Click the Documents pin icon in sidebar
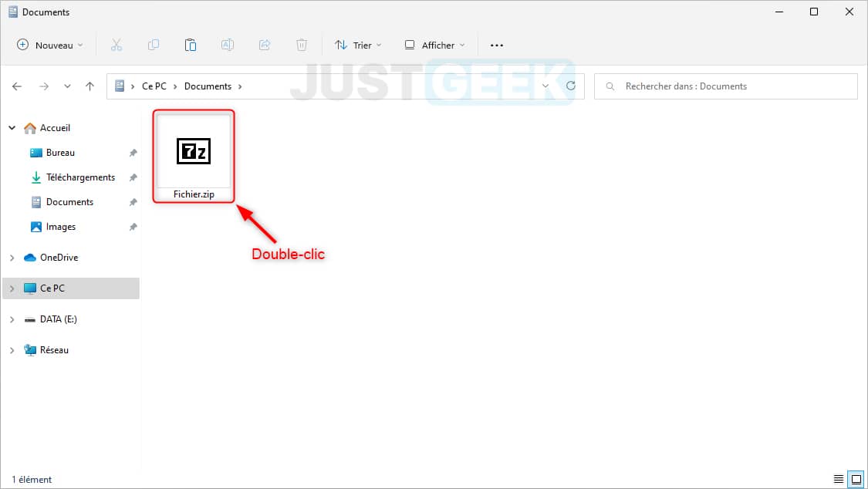868x489 pixels. [x=133, y=202]
